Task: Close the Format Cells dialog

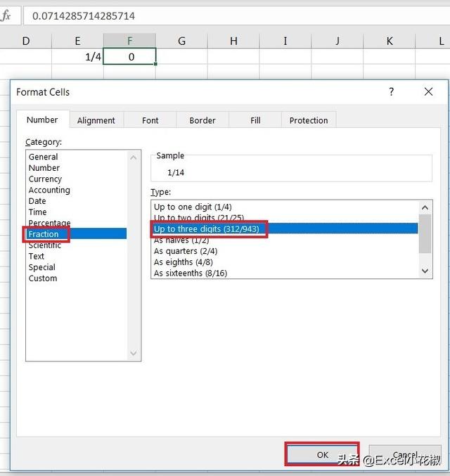Action: coord(429,92)
